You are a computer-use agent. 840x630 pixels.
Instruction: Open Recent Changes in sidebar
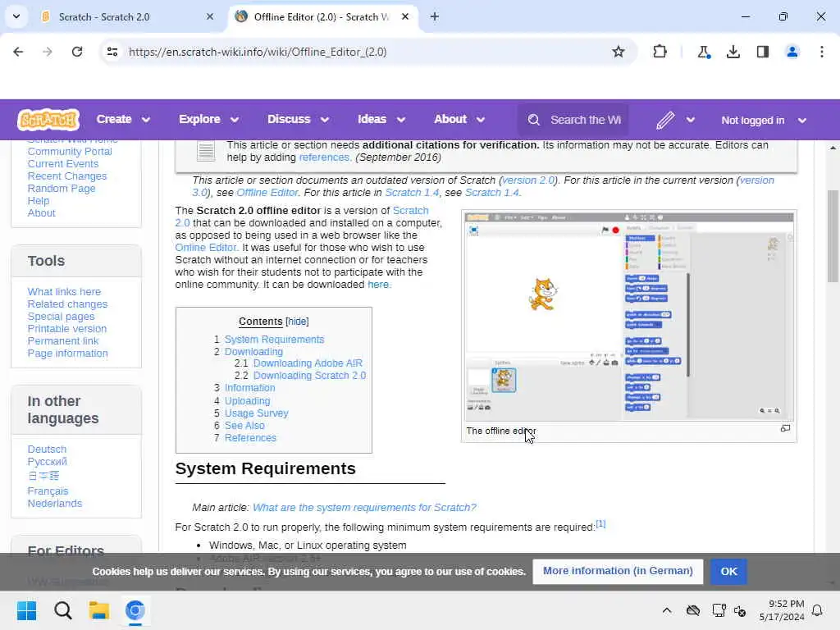tap(67, 176)
